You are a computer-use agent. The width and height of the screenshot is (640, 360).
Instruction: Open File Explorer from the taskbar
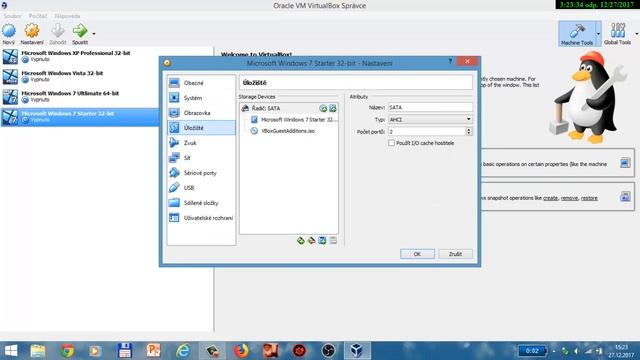(38, 351)
